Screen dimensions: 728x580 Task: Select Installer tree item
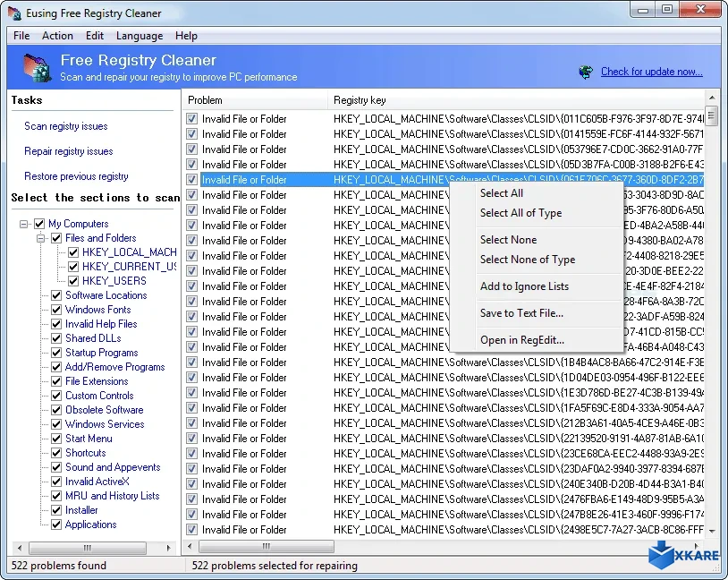coord(81,510)
